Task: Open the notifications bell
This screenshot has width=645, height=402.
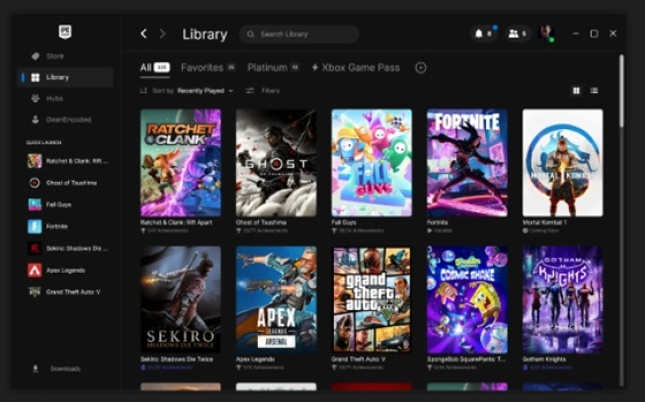Action: click(x=484, y=34)
